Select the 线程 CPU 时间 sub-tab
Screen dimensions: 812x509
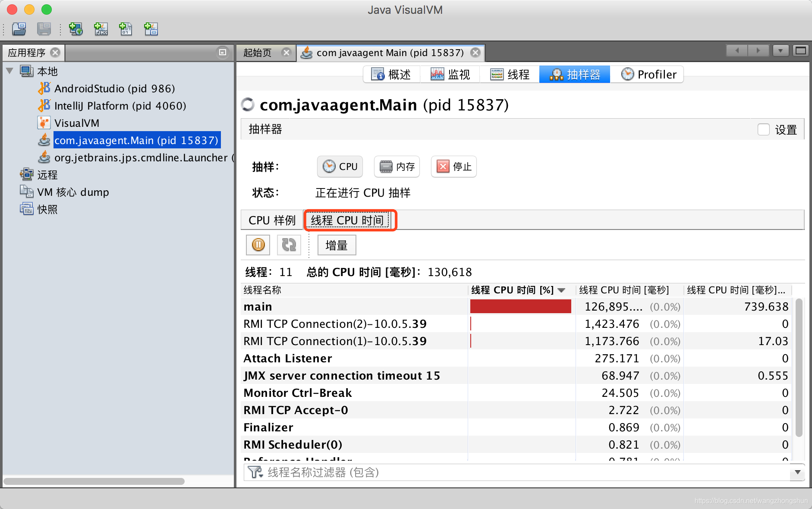click(347, 220)
